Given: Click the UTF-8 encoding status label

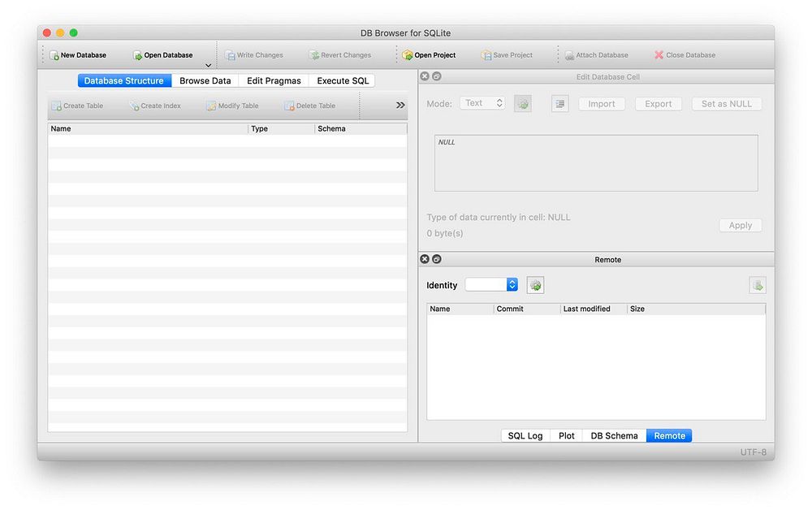Looking at the screenshot, I should tap(753, 452).
